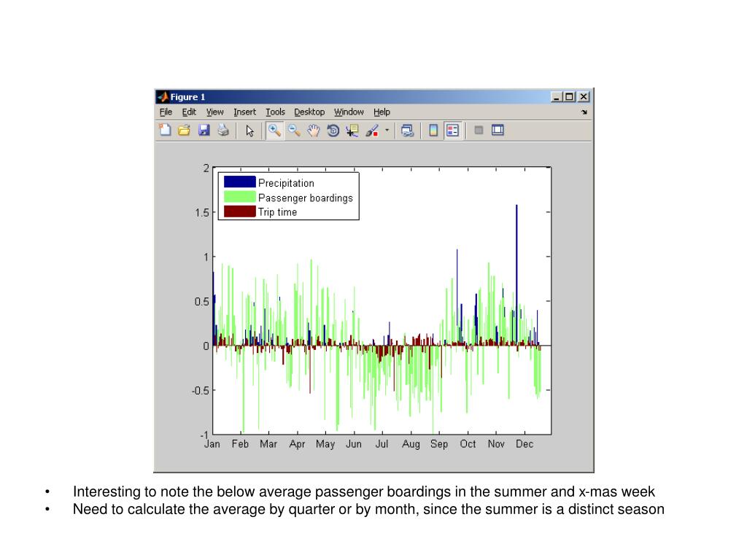Open the Tools menu
The image size is (747, 560).
275,112
